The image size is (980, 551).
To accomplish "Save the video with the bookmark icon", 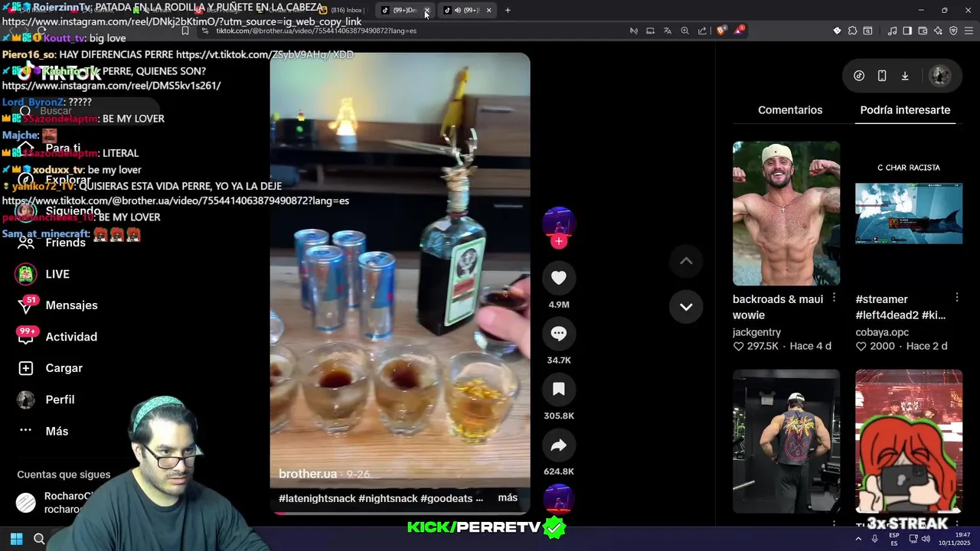I will (x=559, y=390).
